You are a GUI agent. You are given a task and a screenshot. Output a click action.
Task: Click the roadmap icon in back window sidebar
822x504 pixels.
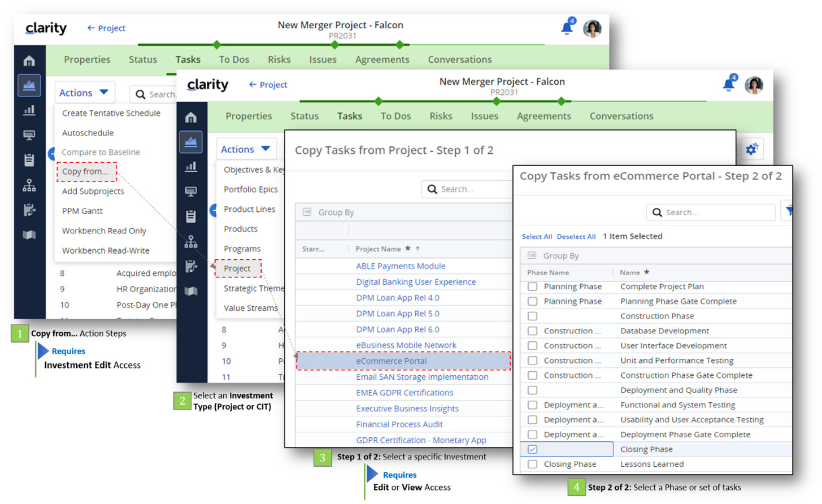pos(29,85)
